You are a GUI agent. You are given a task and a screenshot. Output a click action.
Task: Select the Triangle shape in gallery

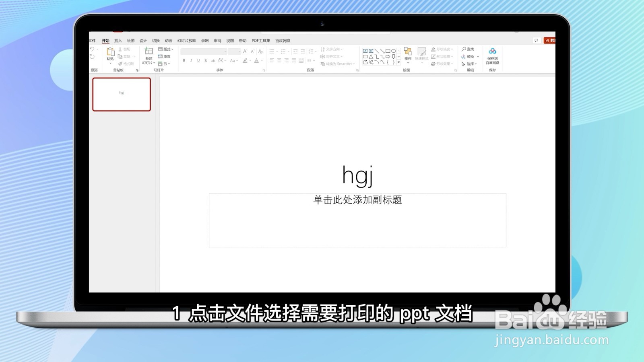click(x=371, y=57)
